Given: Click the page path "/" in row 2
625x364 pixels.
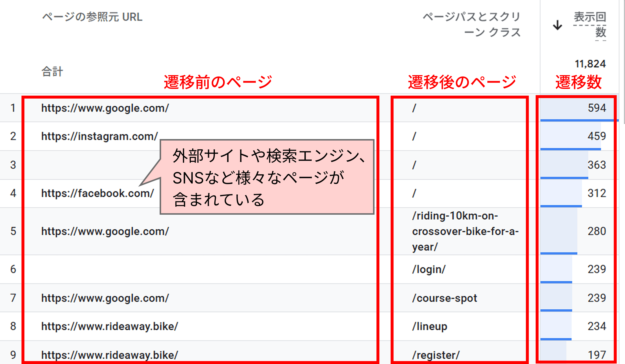Looking at the screenshot, I should (414, 136).
